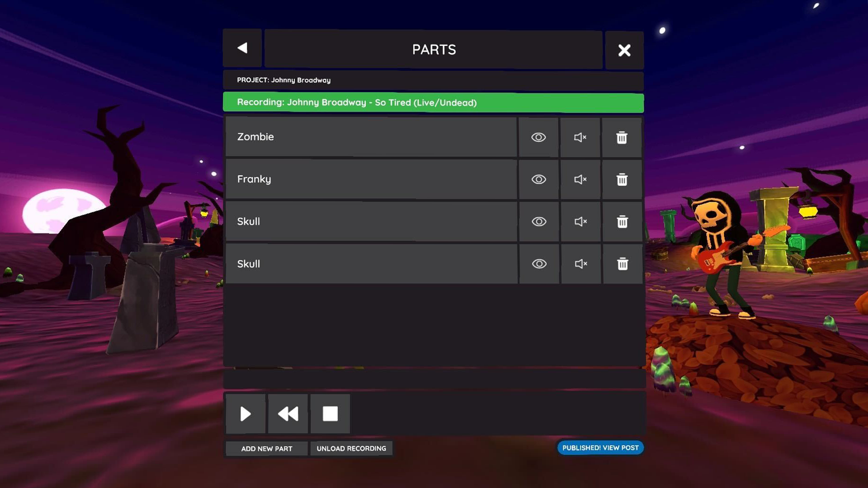
Task: Open the Published! View Post link
Action: click(x=600, y=448)
